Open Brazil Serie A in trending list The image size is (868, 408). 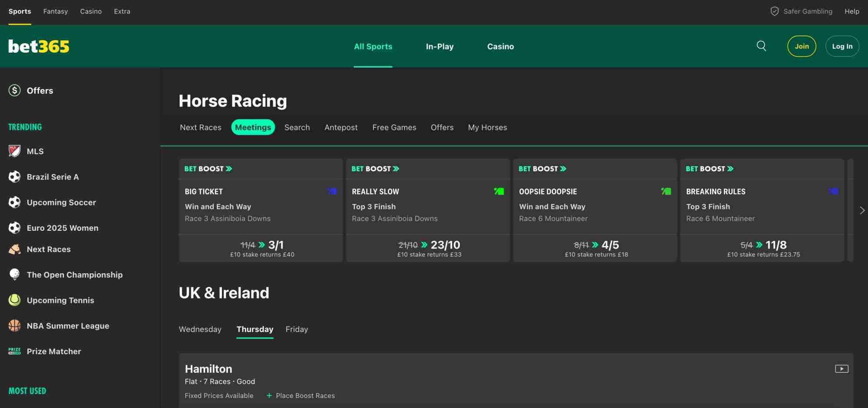coord(53,177)
